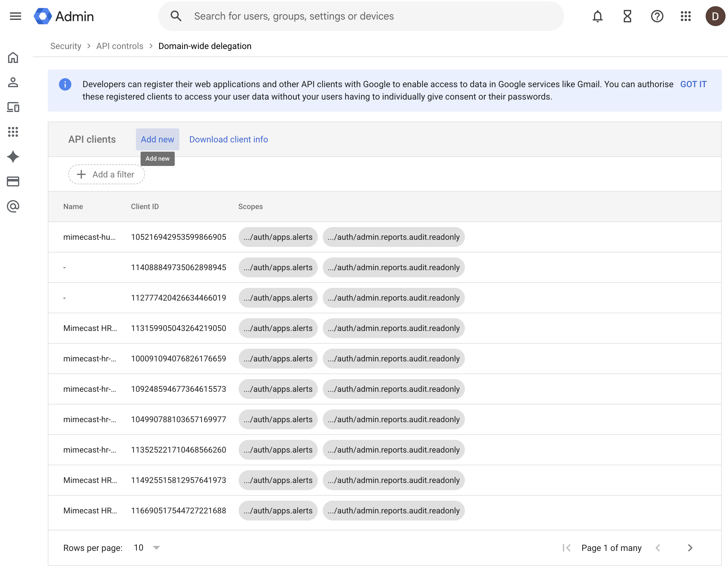Viewport: 728px width, 572px height.
Task: Click Domain-wide delegation breadcrumb
Action: (x=205, y=46)
